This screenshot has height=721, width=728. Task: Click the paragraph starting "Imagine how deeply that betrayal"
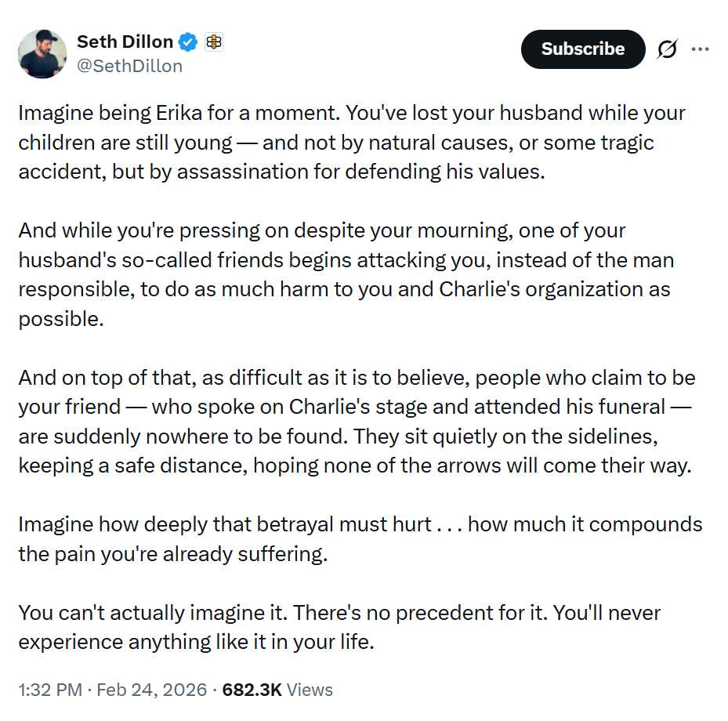pyautogui.click(x=360, y=539)
